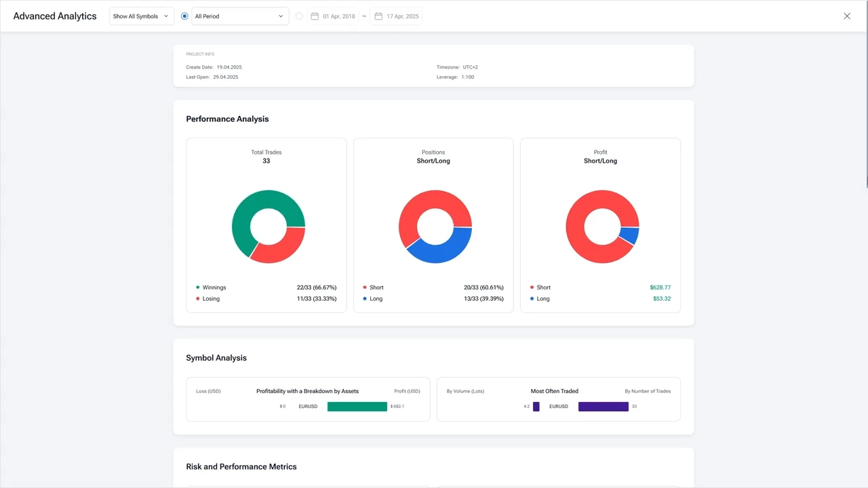Click the 20/33 (60.61%) short value

pos(484,287)
